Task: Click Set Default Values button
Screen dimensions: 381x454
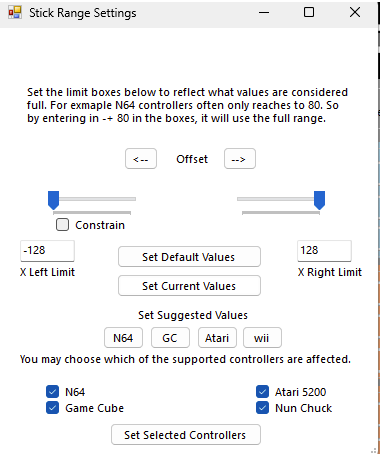Action: (x=189, y=257)
